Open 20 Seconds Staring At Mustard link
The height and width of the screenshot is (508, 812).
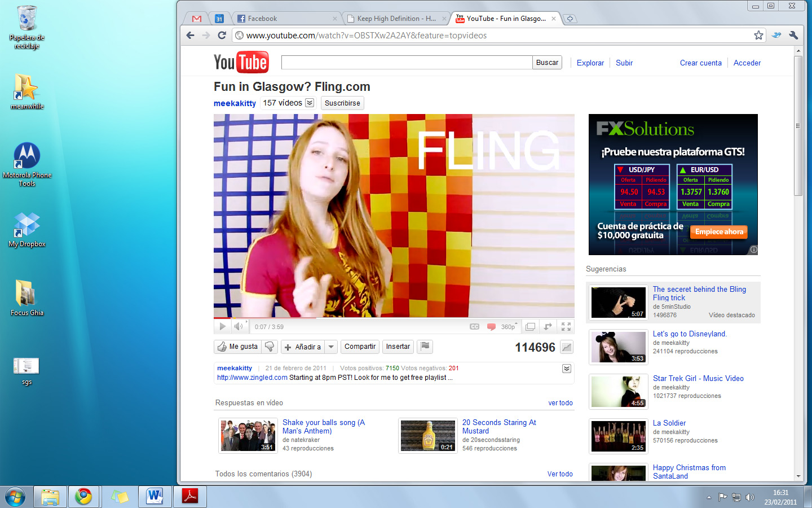pos(499,427)
